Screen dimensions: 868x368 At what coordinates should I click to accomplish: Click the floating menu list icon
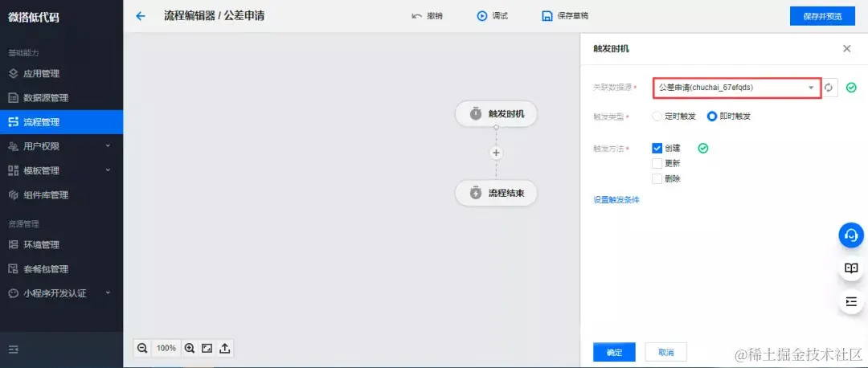[851, 301]
